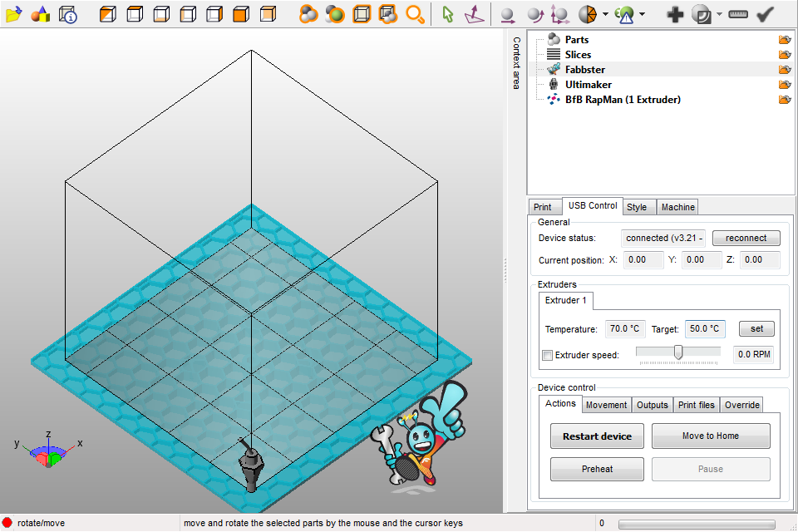Switch to the Machine tab
798x532 pixels.
point(677,207)
